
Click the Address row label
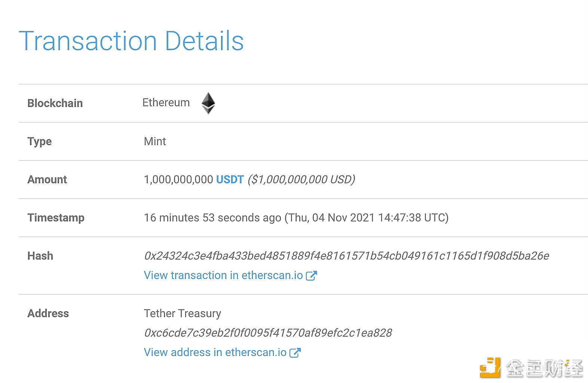click(48, 313)
